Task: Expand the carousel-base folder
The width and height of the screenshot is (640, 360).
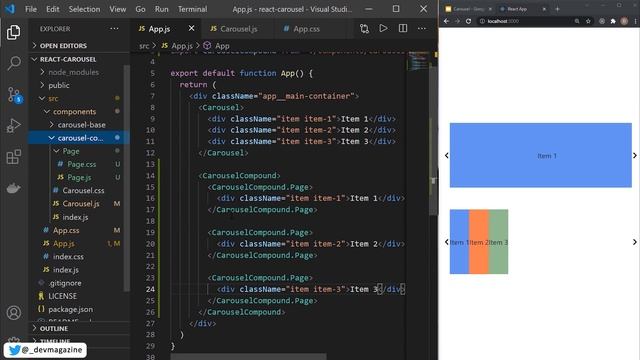Action: coord(81,124)
